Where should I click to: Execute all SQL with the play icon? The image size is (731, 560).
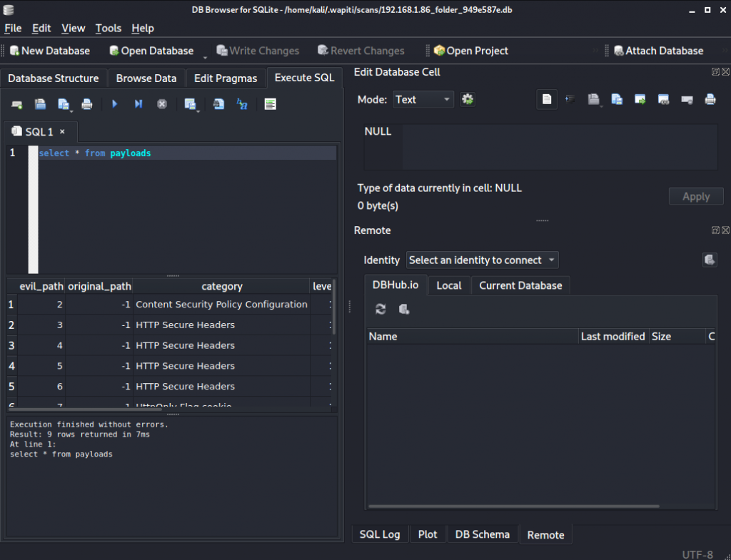click(x=115, y=104)
